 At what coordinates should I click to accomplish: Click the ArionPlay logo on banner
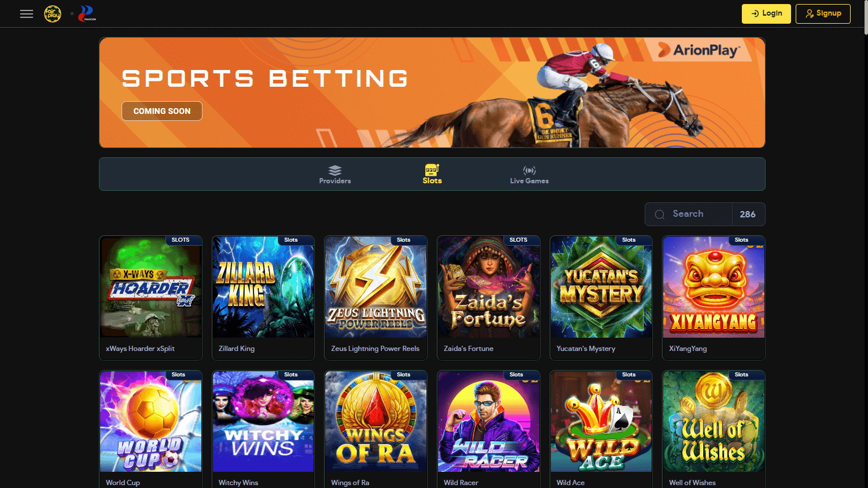coord(698,50)
